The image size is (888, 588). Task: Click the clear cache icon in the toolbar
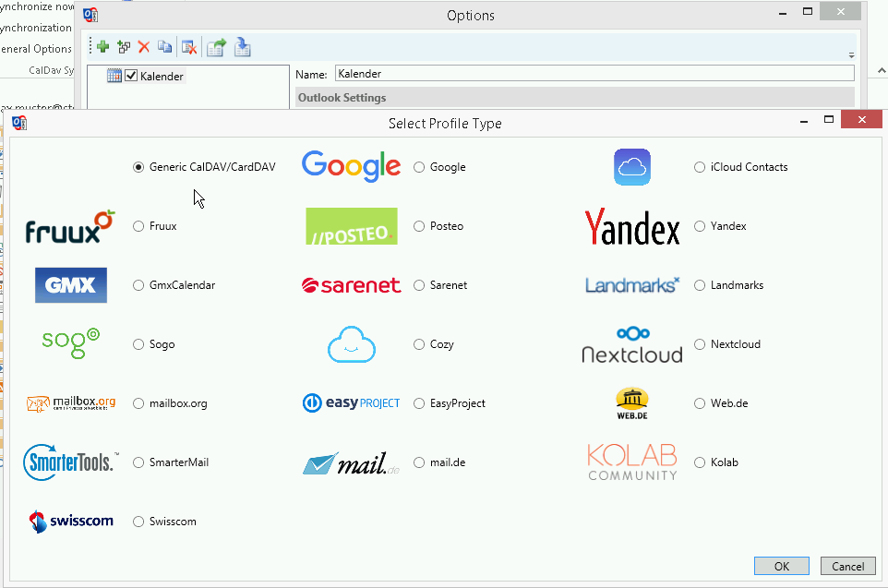pyautogui.click(x=189, y=47)
